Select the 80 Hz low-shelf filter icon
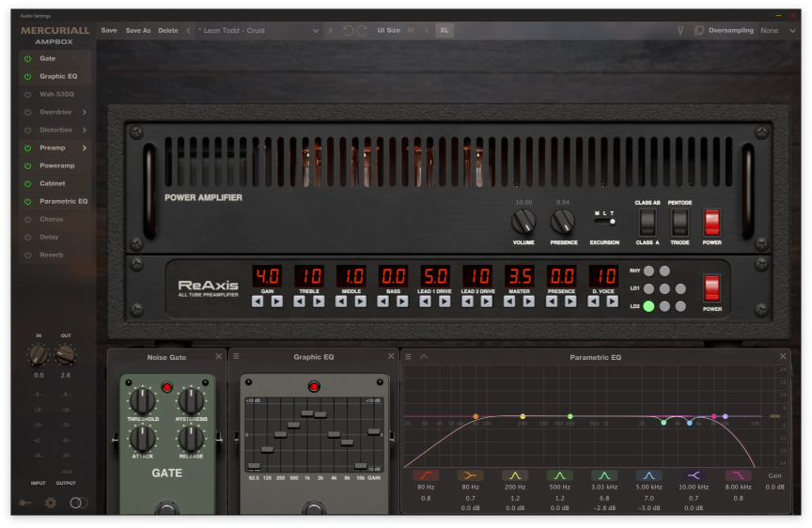This screenshot has width=812, height=528. (470, 475)
